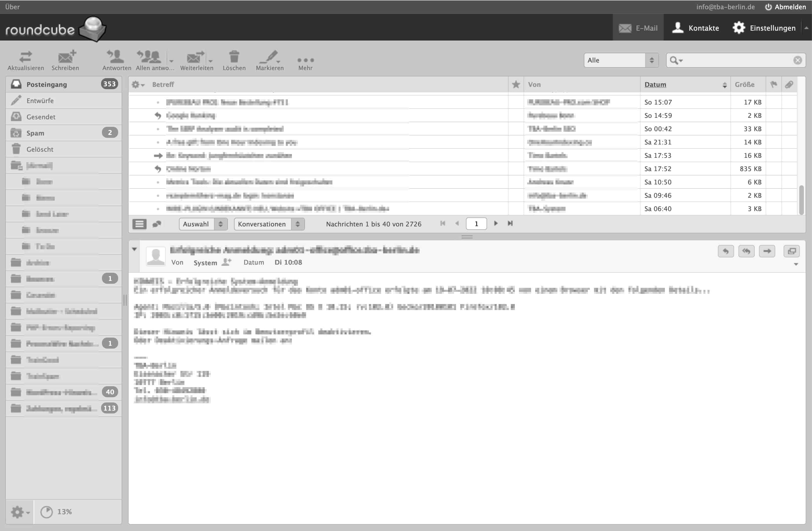Click inside the mail search field

point(734,60)
